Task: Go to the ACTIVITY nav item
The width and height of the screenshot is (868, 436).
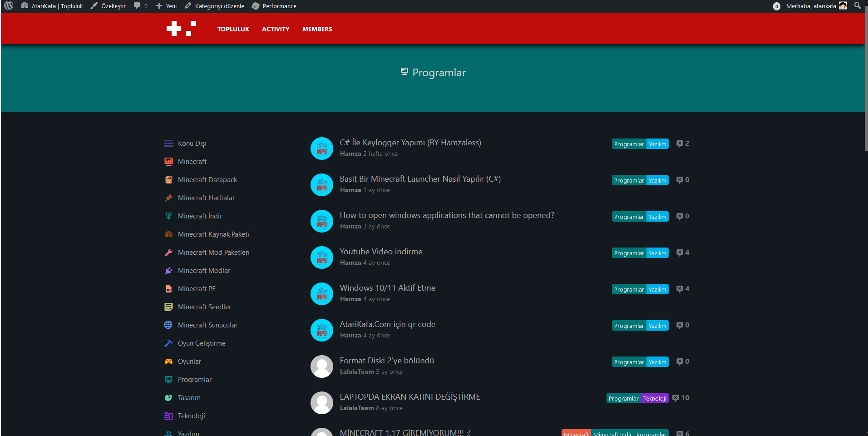Action: coord(276,29)
